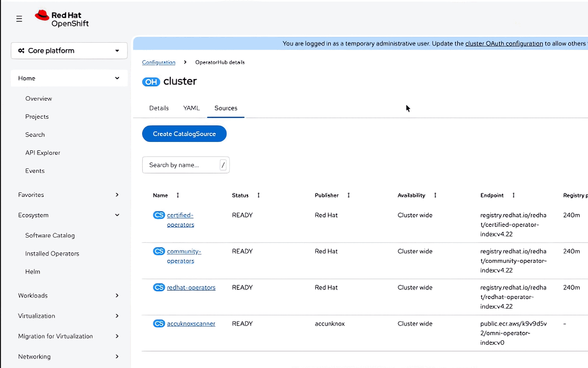Image resolution: width=588 pixels, height=368 pixels.
Task: Collapse the Ecosystem navigation section
Action: [69, 215]
